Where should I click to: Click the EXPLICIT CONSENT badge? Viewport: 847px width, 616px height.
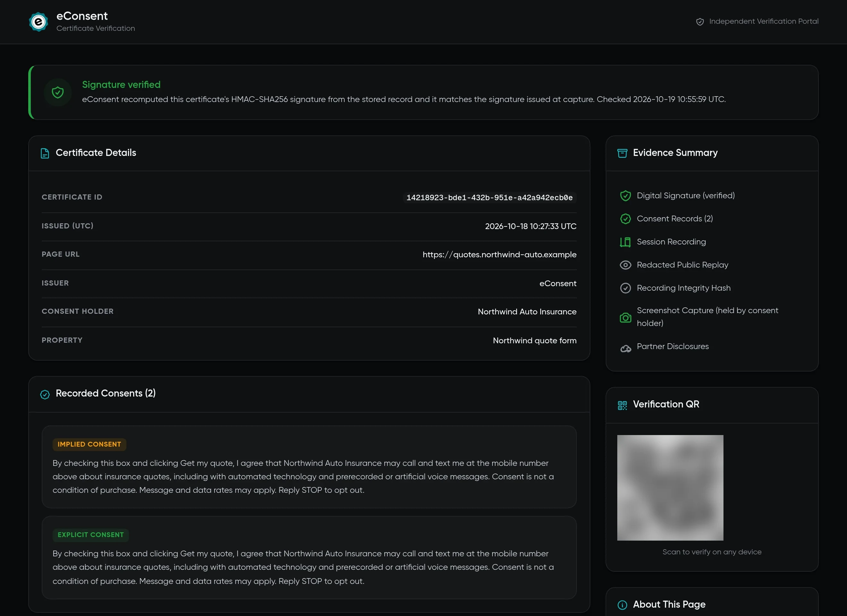coord(90,535)
